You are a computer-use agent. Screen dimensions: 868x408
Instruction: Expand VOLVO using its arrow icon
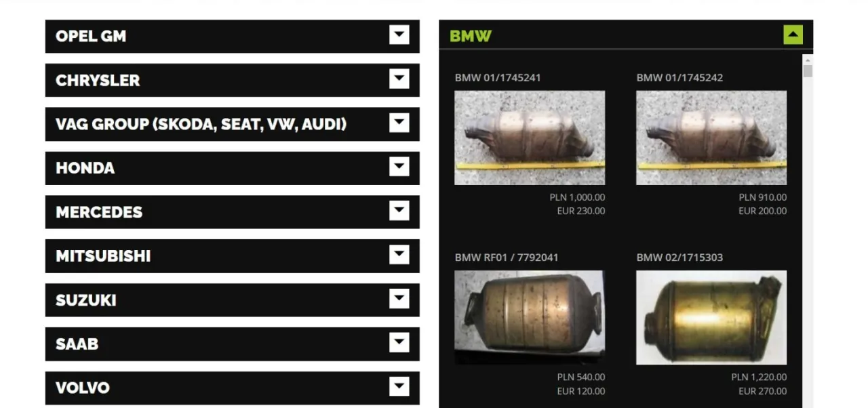tap(399, 387)
